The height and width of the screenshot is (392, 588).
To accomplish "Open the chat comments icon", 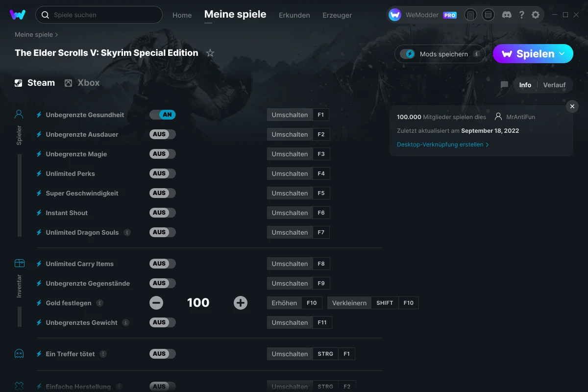I will (x=504, y=85).
